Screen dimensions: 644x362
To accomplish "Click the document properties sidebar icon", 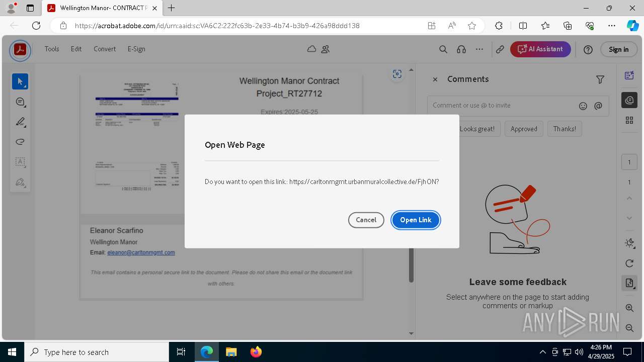I will [629, 283].
